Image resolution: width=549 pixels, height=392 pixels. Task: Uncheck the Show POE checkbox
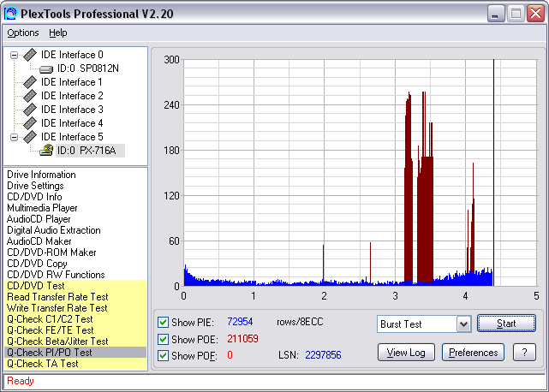click(163, 339)
